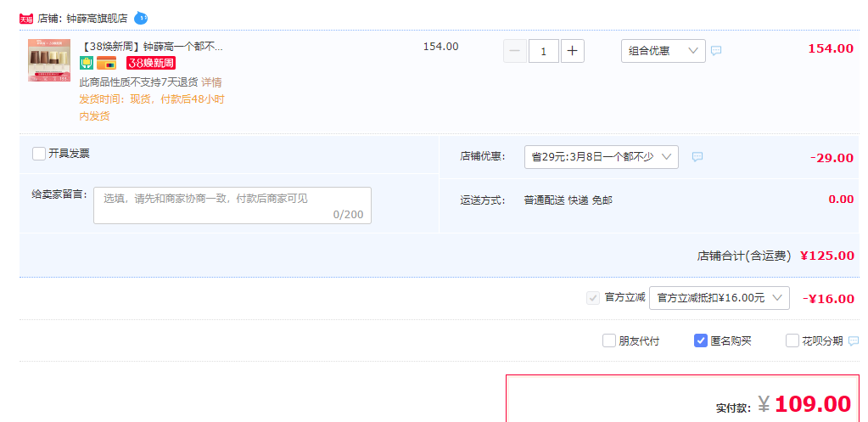This screenshot has height=422, width=868.
Task: Click the 店铺合计 amount ¥125.00
Action: 827,256
